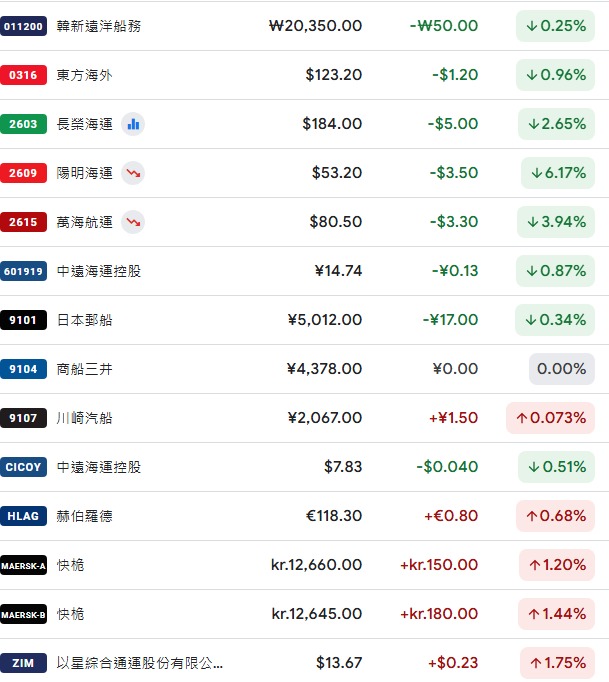This screenshot has height=682, width=609.
Task: Click the ZIM ticker badge
Action: 23,663
